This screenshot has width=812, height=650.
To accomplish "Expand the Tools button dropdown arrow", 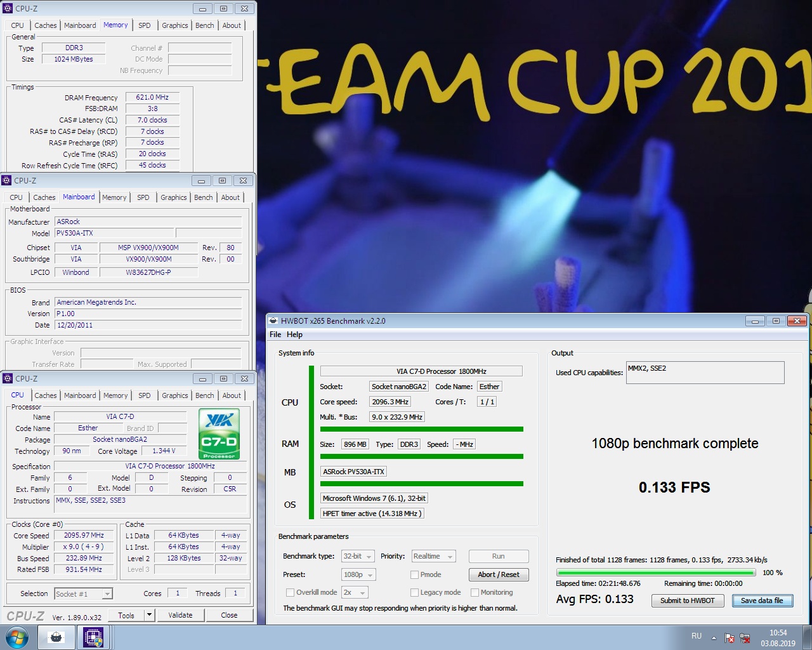I will click(149, 615).
